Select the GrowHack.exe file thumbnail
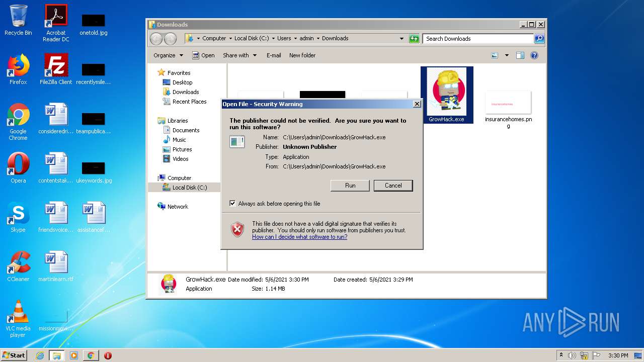Screen dimensions: 644x362 pos(447,95)
